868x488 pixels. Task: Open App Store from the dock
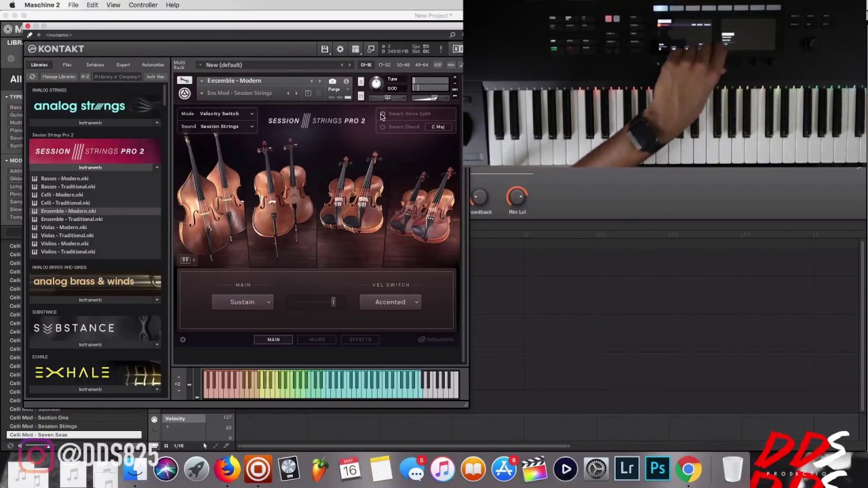[x=504, y=468]
